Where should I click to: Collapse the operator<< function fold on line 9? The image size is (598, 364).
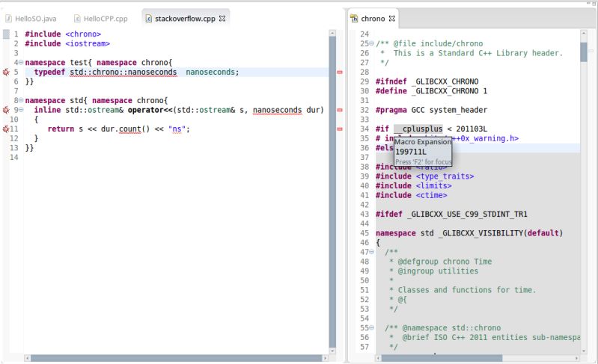tap(21, 110)
